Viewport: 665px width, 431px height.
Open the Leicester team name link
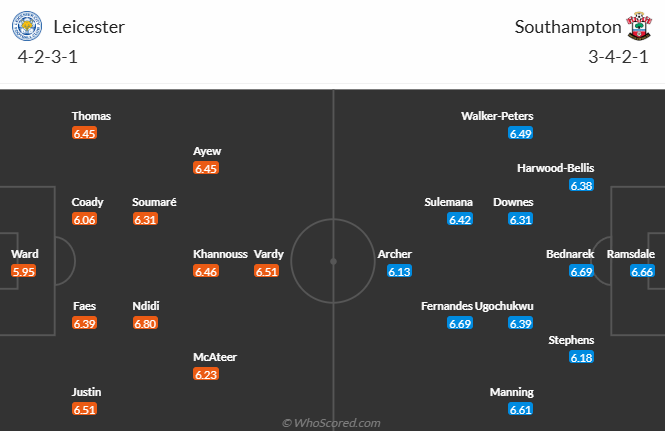(x=89, y=27)
